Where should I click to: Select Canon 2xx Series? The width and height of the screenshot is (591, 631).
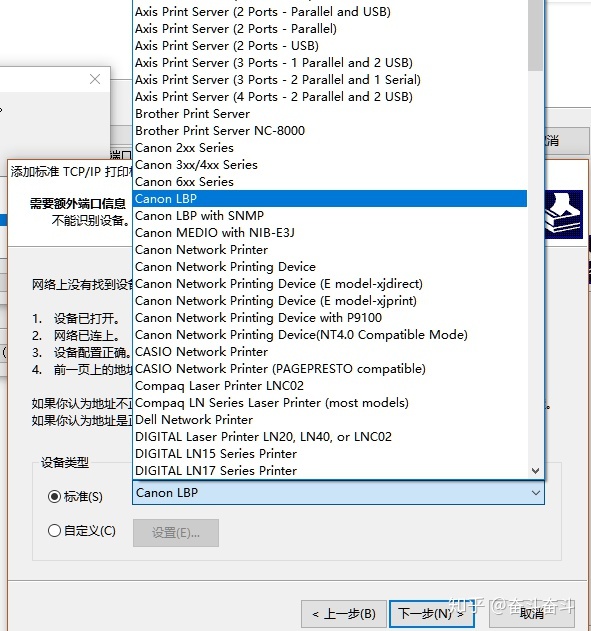click(x=330, y=148)
